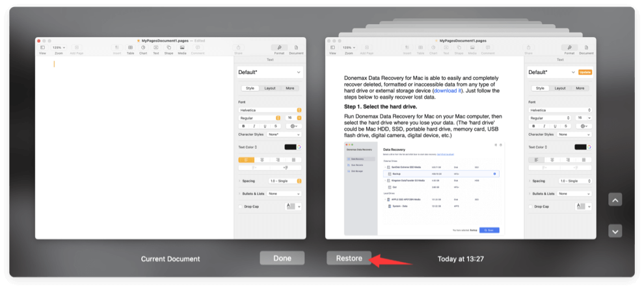Decrease indent in current document sidebar
This screenshot has width=644, height=288.
pos(254,167)
